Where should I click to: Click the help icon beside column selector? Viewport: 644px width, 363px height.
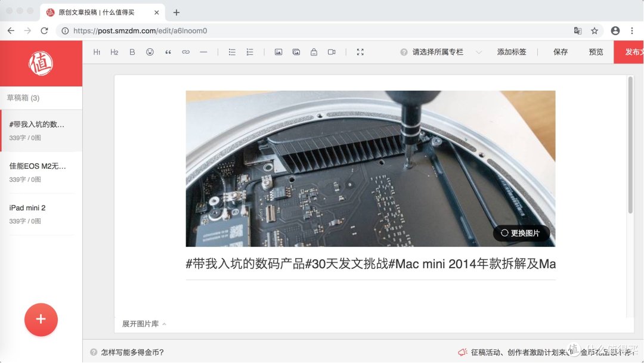pos(404,52)
